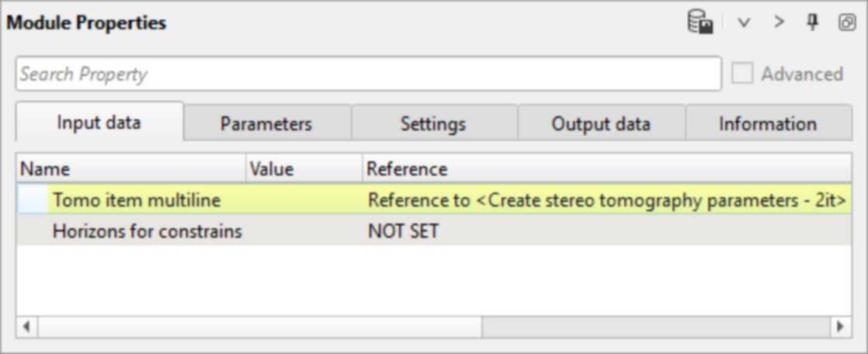Click the Reference column header

606,168
